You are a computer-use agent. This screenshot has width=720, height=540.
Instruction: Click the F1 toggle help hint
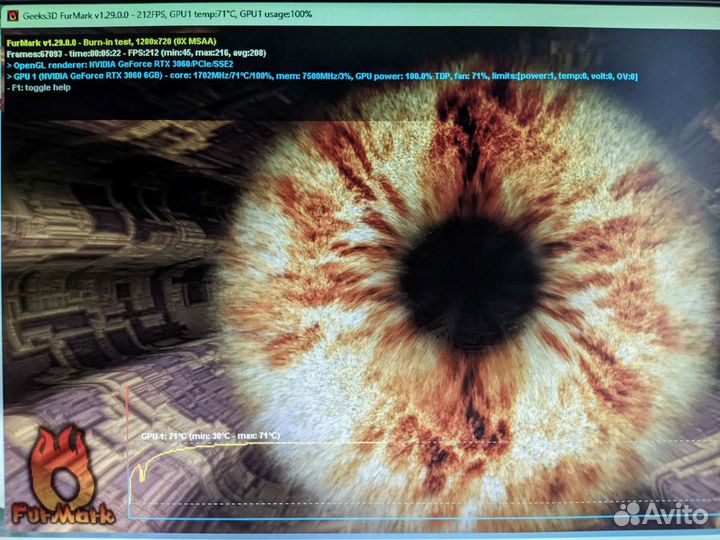pos(40,87)
